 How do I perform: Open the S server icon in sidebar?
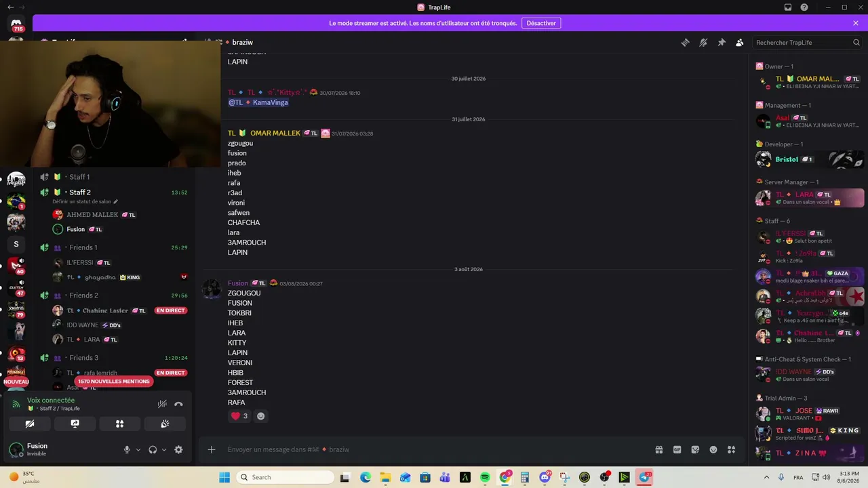(x=16, y=244)
